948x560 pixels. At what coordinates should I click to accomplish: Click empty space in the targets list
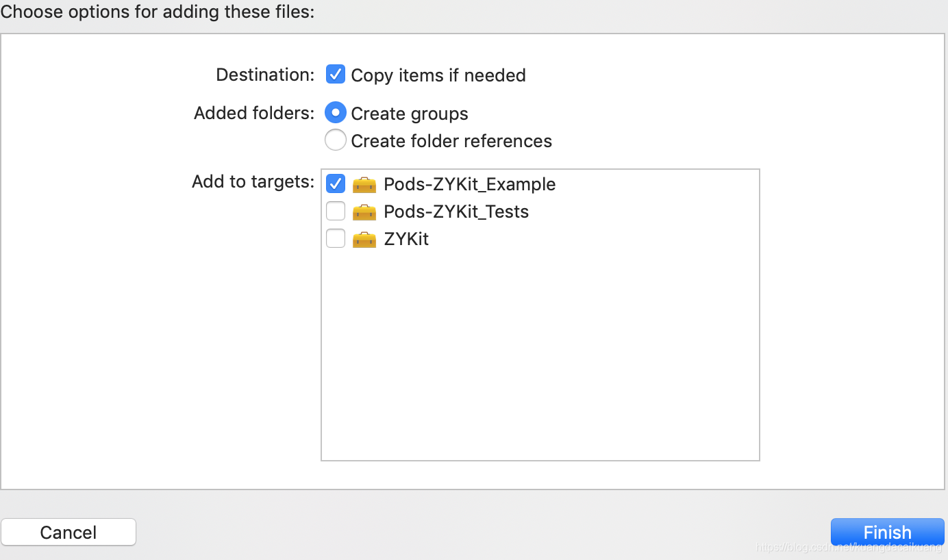tap(540, 356)
